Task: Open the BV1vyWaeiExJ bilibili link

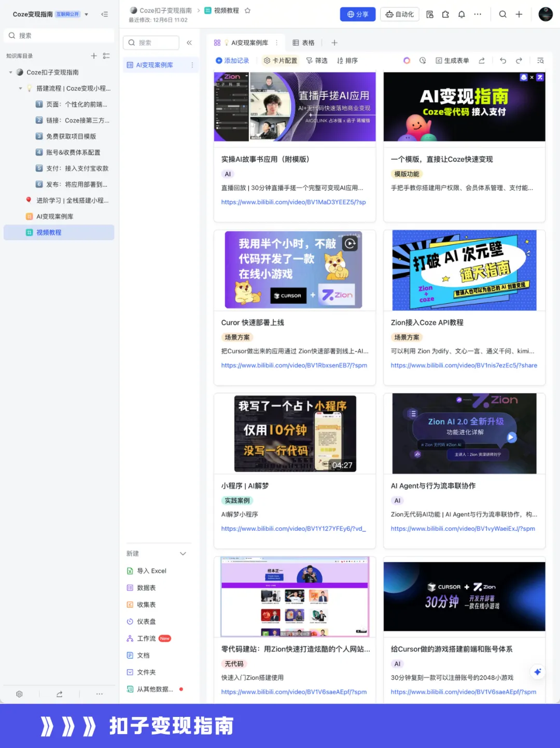Action: click(463, 529)
